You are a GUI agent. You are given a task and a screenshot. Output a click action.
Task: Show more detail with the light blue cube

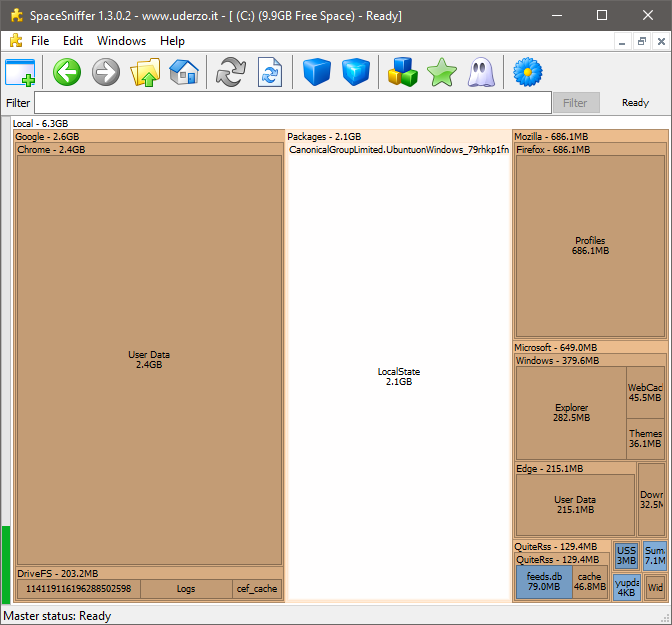[356, 72]
